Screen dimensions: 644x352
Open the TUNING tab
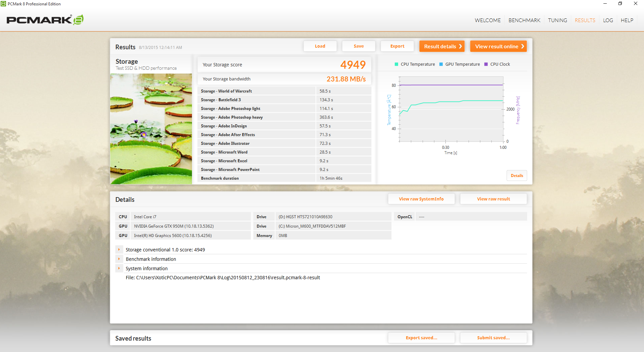click(x=557, y=20)
